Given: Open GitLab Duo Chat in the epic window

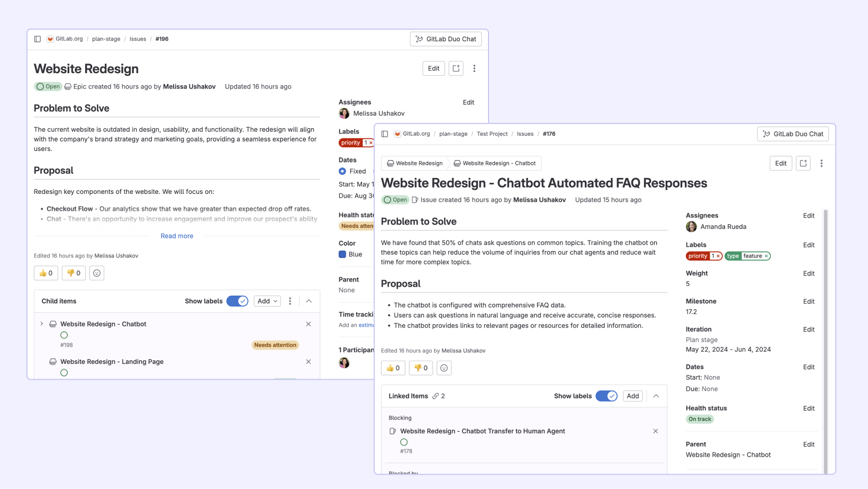Looking at the screenshot, I should tap(445, 39).
